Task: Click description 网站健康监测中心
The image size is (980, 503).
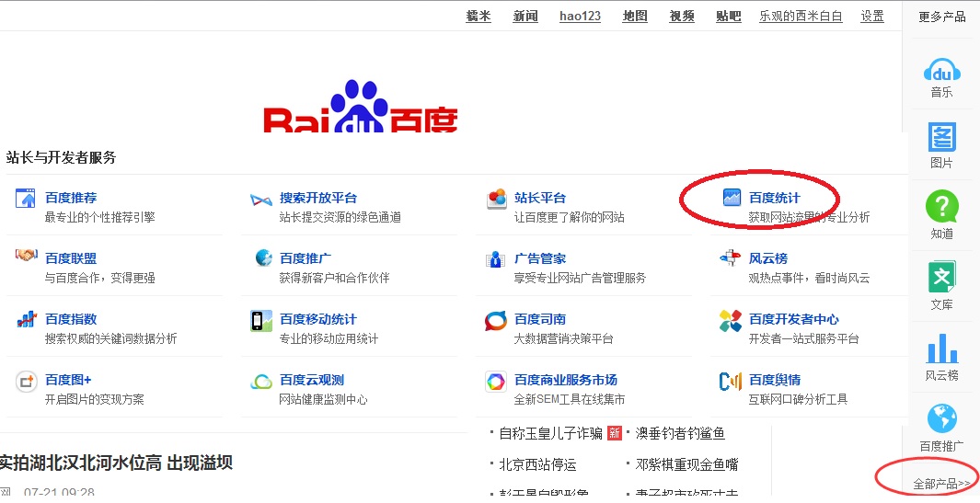Action: tap(323, 399)
